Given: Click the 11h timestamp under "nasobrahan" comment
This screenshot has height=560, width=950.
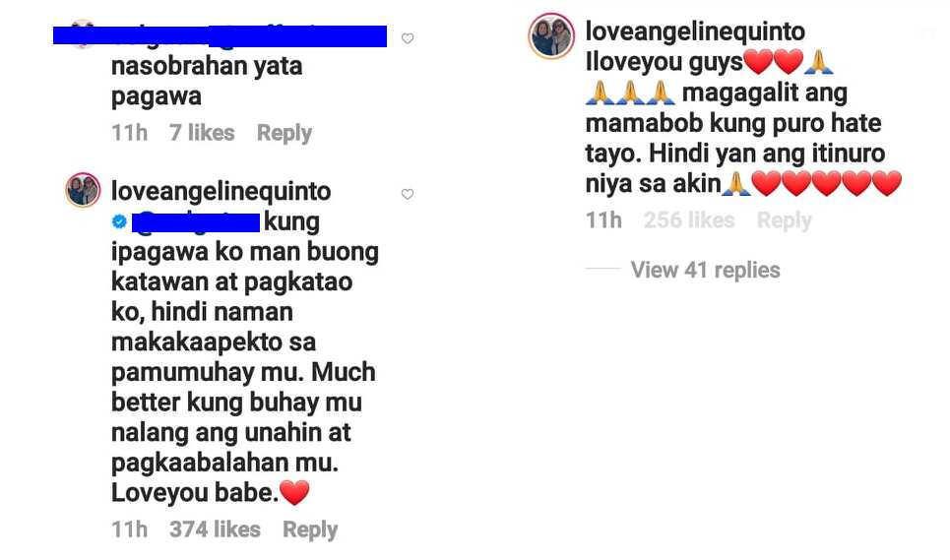Looking at the screenshot, I should coord(130,133).
